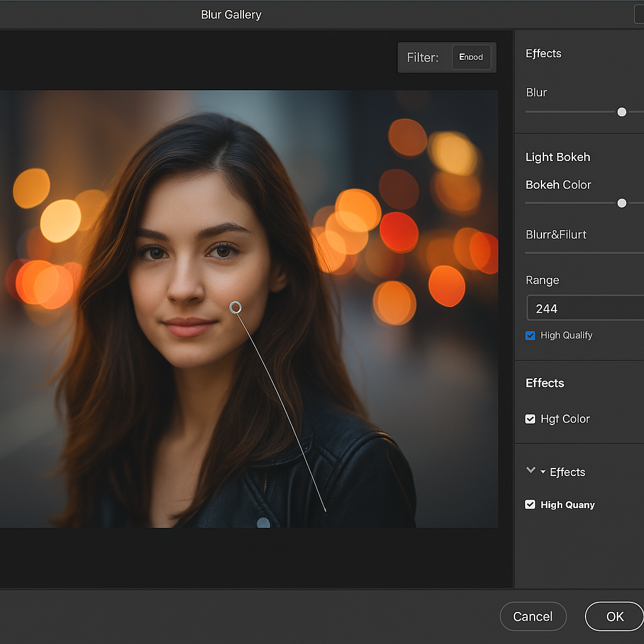Viewport: 644px width, 644px height.
Task: Select the Light Bokeh section header
Action: point(558,157)
